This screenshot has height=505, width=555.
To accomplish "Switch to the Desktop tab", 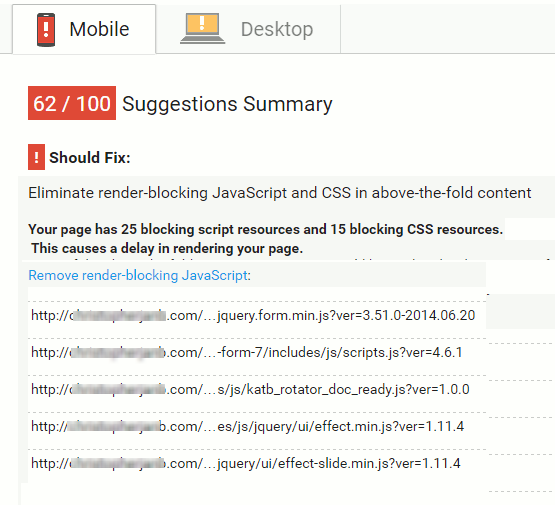I will [x=248, y=29].
